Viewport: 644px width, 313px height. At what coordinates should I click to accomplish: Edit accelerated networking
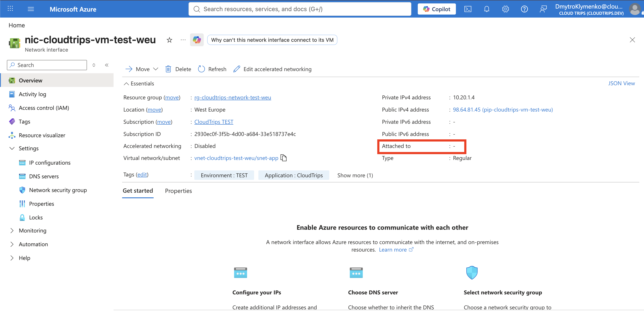click(272, 69)
